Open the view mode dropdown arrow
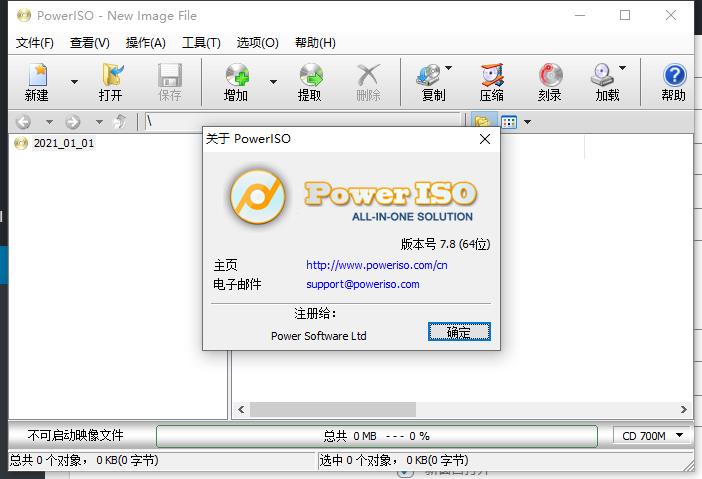Viewport: 702px width, 479px height. [x=528, y=122]
